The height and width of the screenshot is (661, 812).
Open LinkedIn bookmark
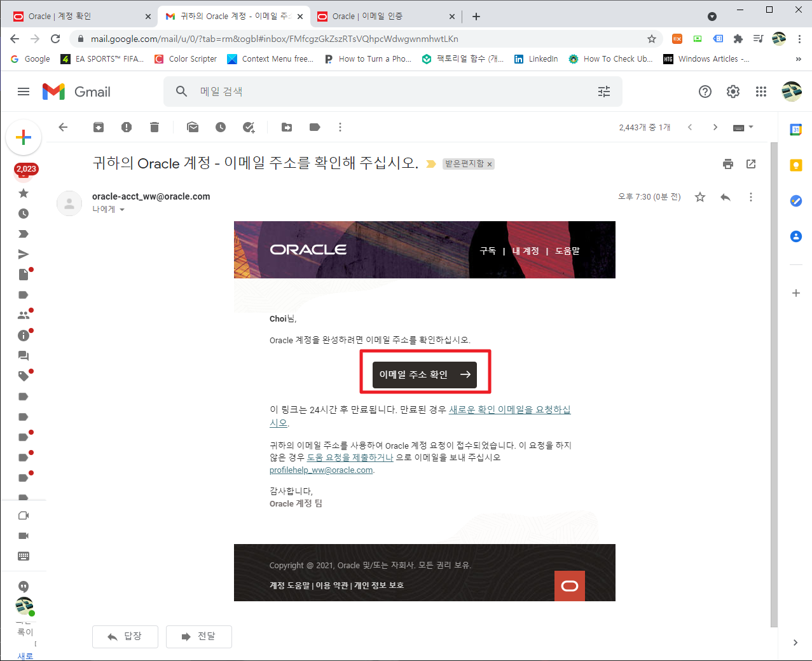tap(536, 59)
